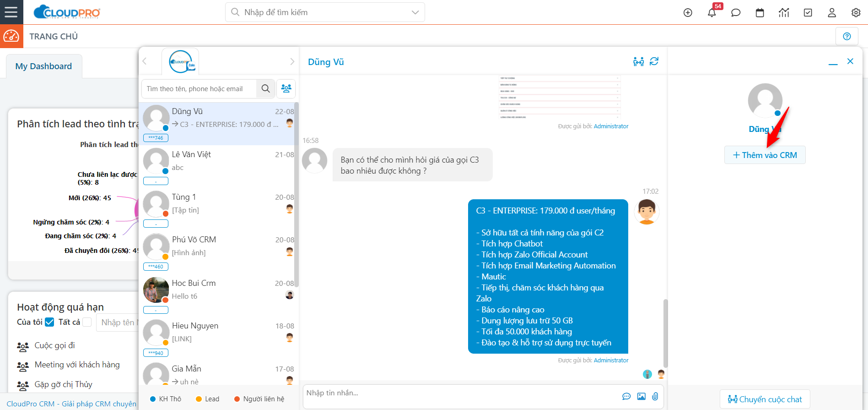Open the help question mark icon

pos(847,36)
